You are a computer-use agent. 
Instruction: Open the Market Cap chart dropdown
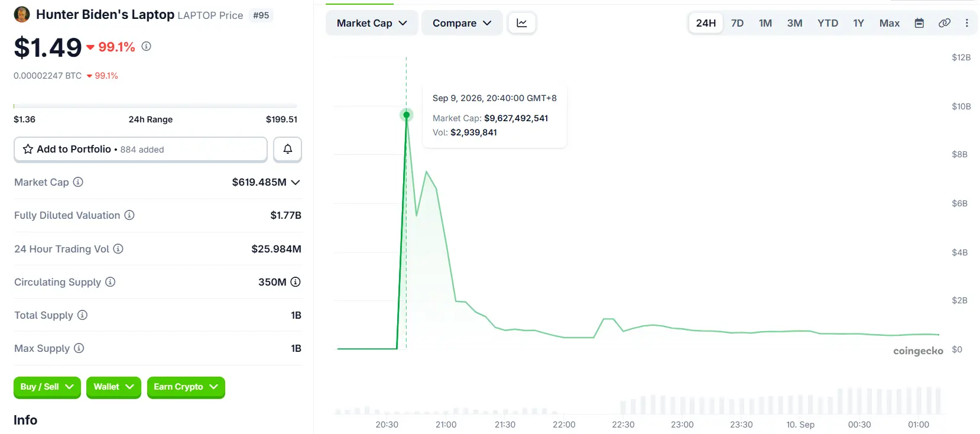(372, 23)
